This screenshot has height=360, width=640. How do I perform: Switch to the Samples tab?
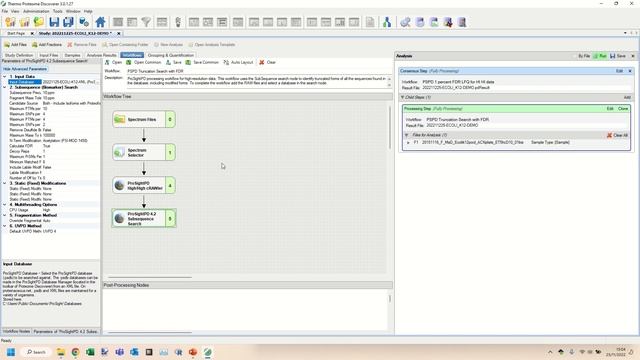[72, 55]
